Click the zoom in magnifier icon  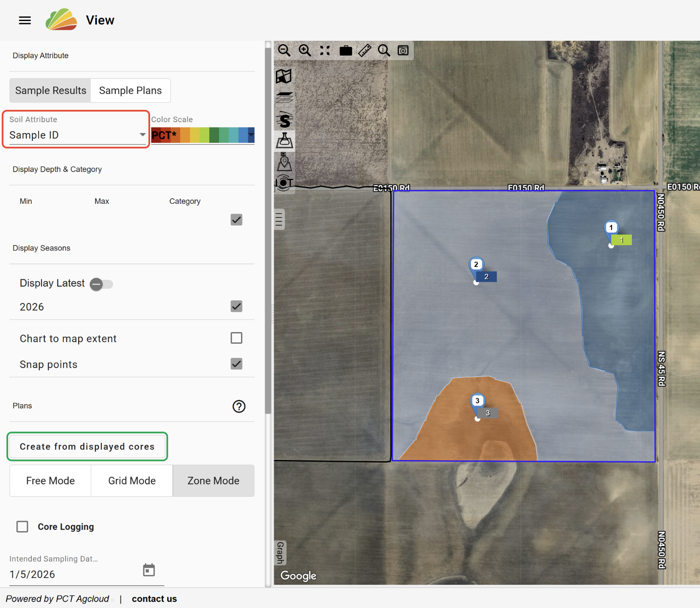tap(305, 51)
